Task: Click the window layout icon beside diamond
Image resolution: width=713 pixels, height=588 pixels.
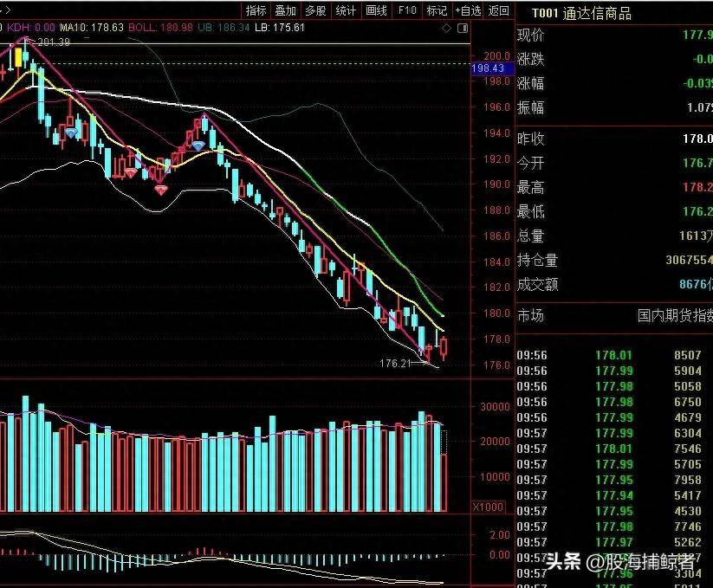Action: tap(463, 29)
